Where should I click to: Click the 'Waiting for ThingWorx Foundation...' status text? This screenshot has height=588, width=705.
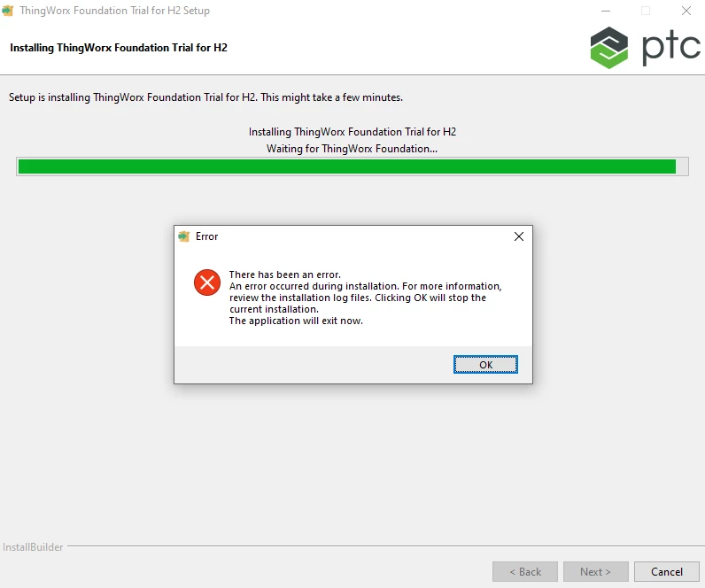click(352, 149)
